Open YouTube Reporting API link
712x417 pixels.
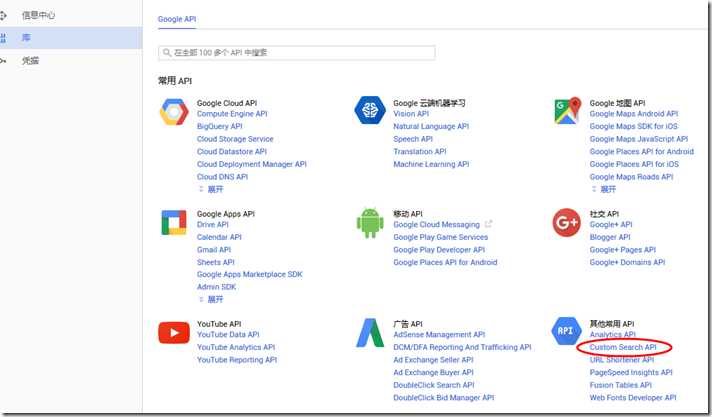click(x=237, y=360)
